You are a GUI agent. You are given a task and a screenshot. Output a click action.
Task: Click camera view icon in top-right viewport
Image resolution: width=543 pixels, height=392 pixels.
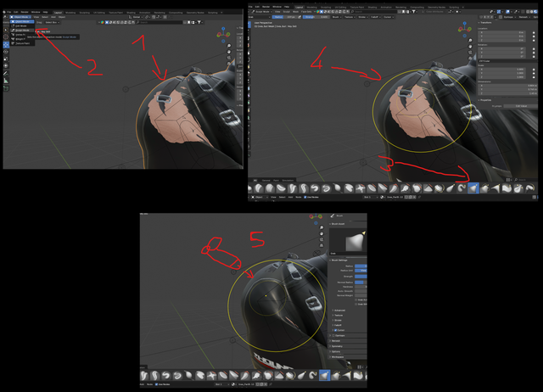coord(470,53)
